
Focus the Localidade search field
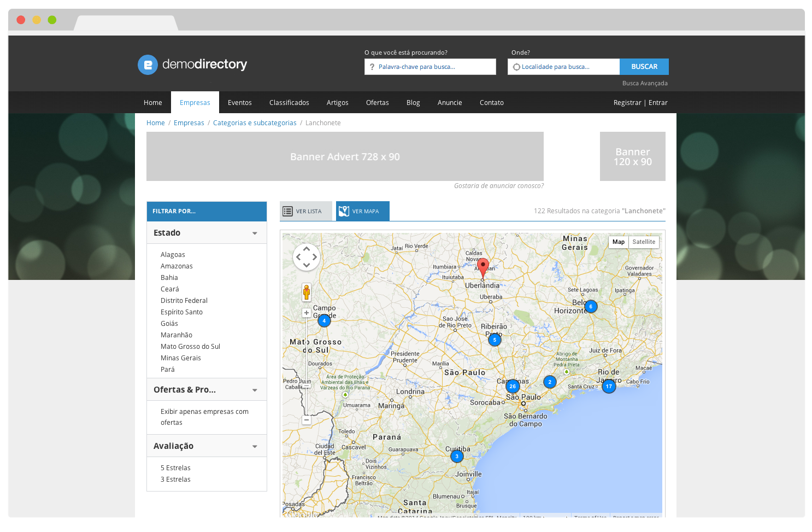[563, 67]
